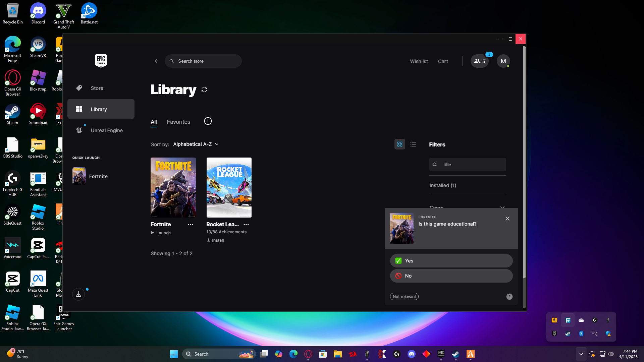The width and height of the screenshot is (644, 362).
Task: Open the volume control in system tray
Action: 611,354
